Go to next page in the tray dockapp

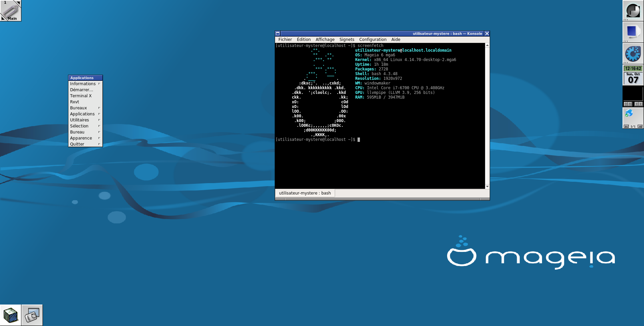(x=640, y=126)
